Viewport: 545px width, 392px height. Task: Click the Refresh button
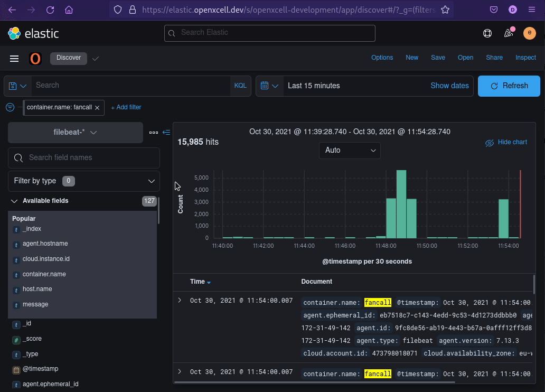pyautogui.click(x=509, y=86)
